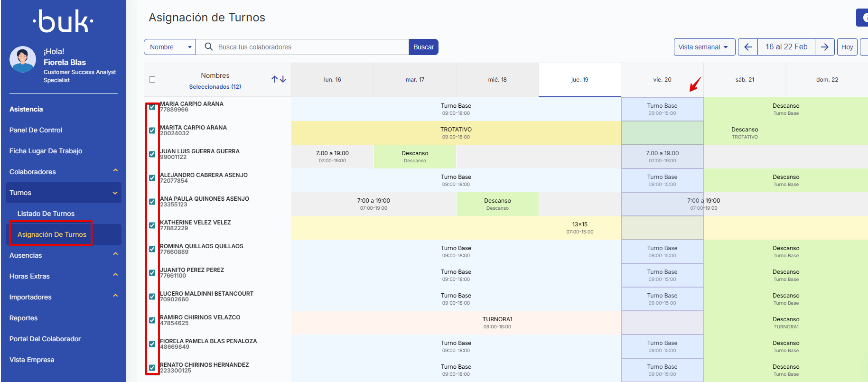Click the yellow TROTATIVO shift block
Viewport: 868px width, 382px height.
456,133
